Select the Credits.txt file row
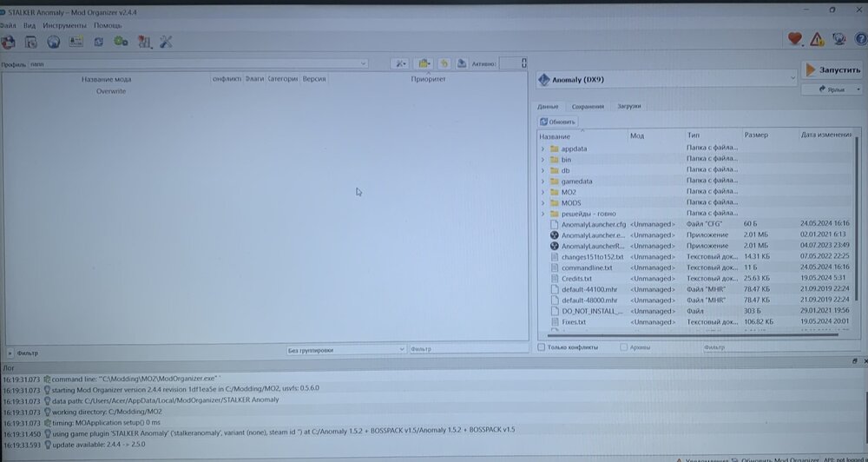This screenshot has height=462, width=868. pos(696,279)
